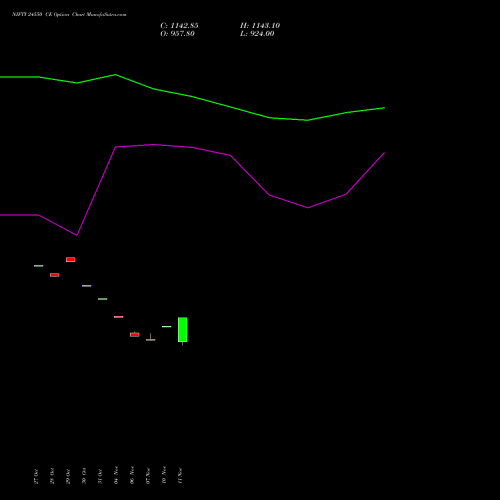Click the 11 Nov date label
Screen dimensions: 500x500
pos(180,476)
